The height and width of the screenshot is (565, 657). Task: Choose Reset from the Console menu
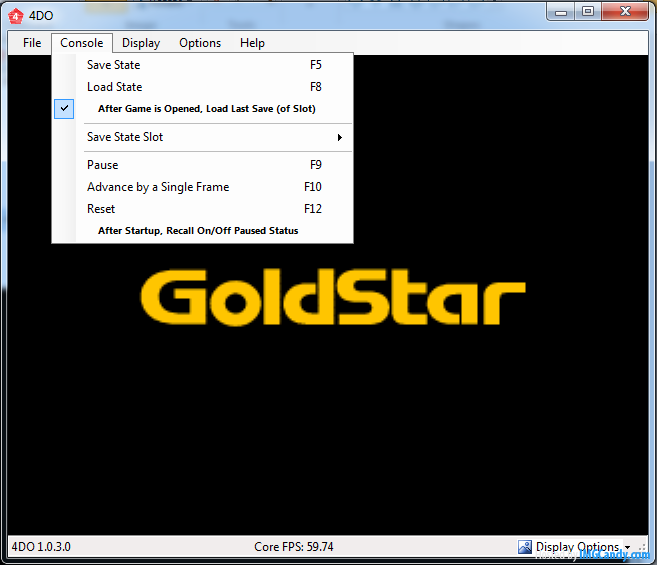202,209
